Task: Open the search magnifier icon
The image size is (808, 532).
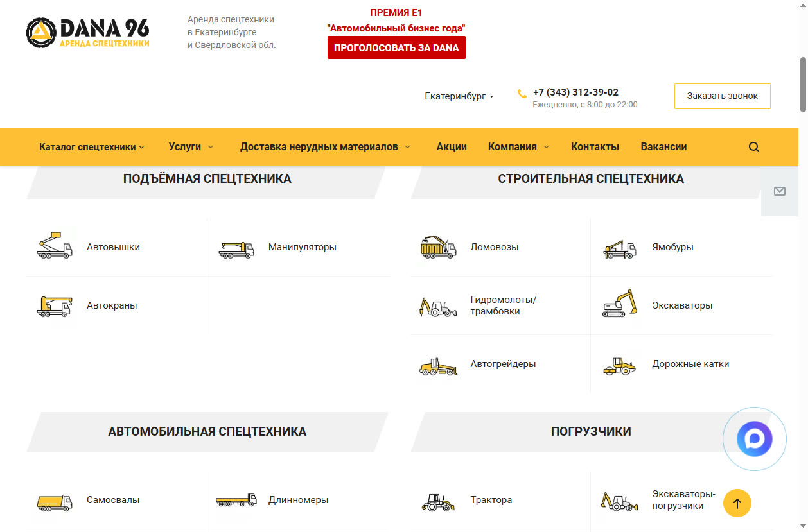Action: 754,147
